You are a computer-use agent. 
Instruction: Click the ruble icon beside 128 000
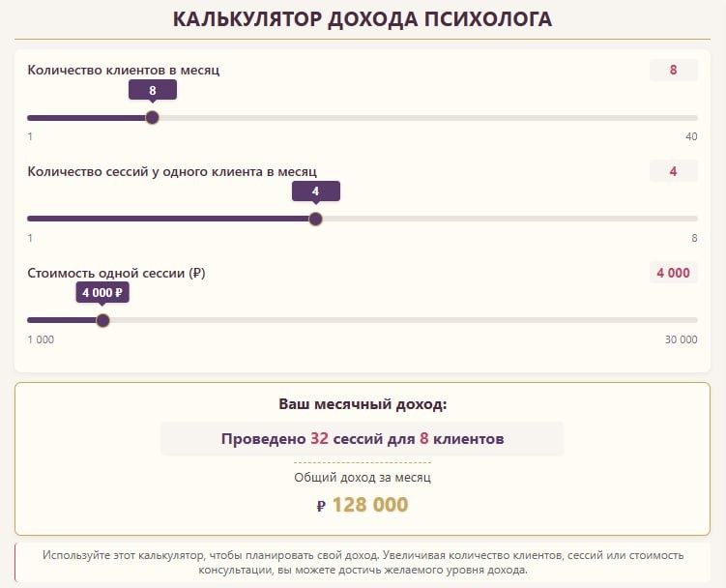click(x=321, y=506)
